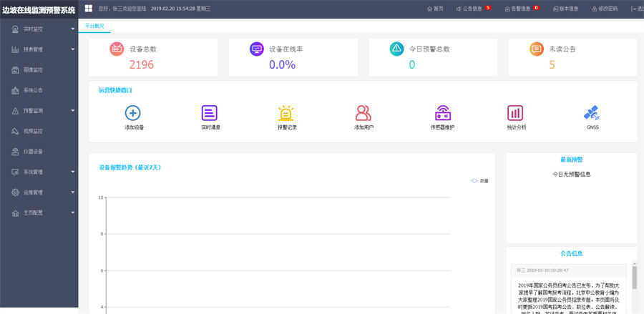This screenshot has width=644, height=314.
Task: Select the 平台概况 tab
Action: (94, 26)
